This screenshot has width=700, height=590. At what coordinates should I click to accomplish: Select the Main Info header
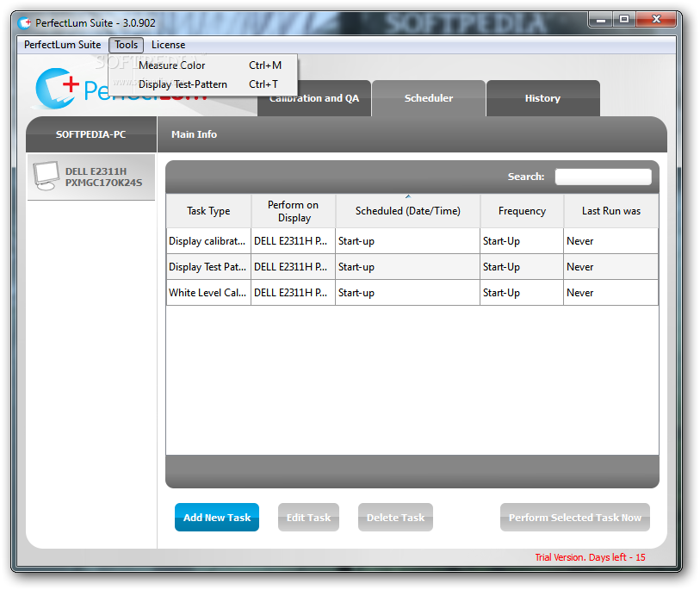click(195, 134)
